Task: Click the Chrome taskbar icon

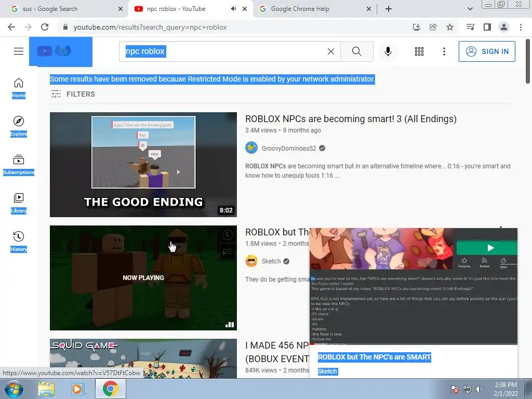Action: point(110,389)
